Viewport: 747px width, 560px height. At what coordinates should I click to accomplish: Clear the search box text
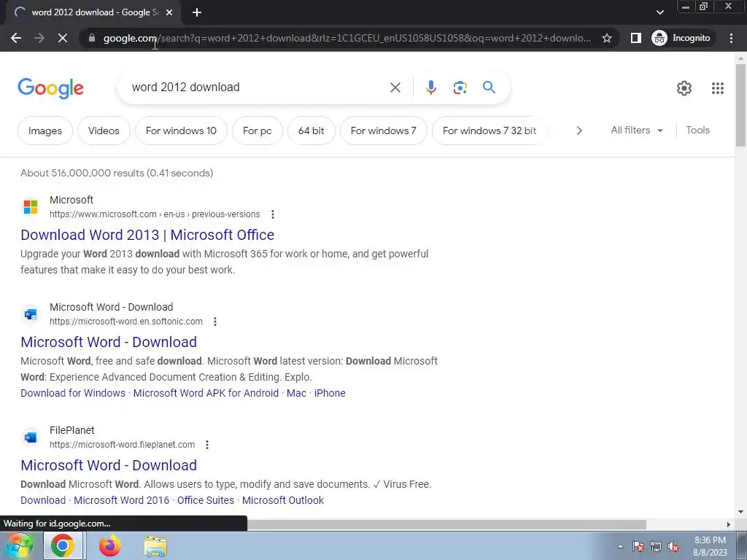click(395, 87)
